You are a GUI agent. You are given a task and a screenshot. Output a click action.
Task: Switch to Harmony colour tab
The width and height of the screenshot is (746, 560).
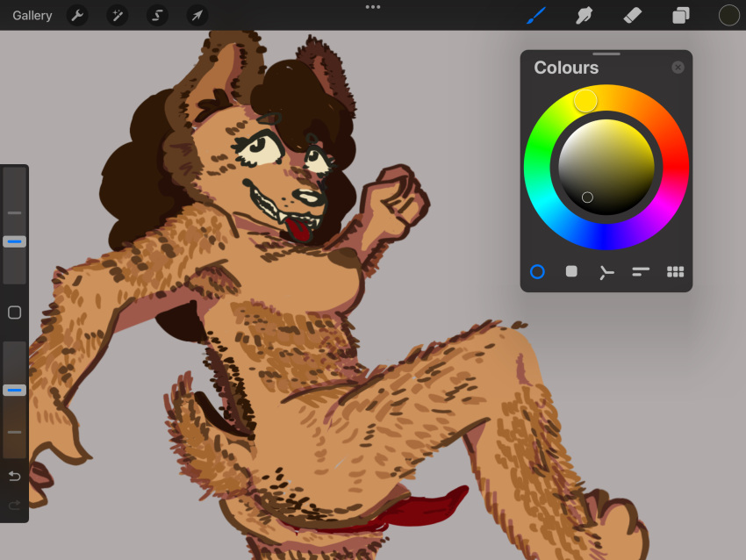[x=606, y=272]
